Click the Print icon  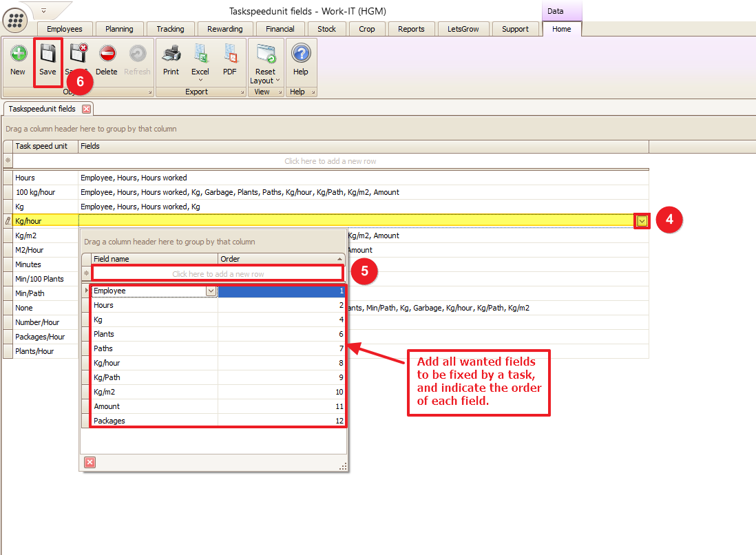pos(171,55)
